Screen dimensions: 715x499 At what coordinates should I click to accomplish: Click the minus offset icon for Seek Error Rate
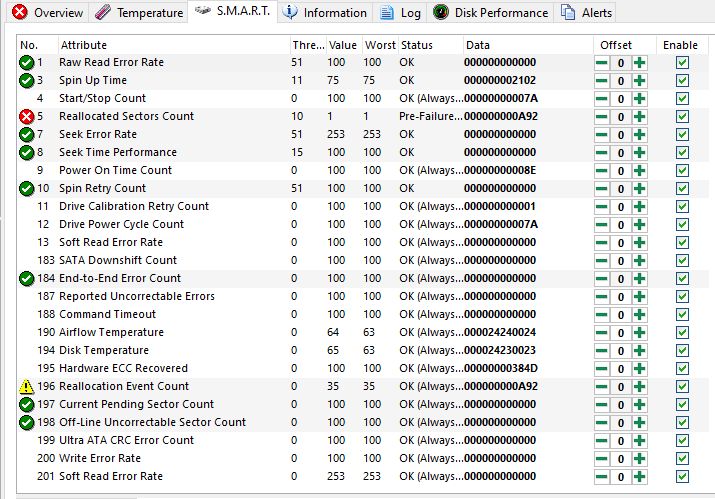pyautogui.click(x=602, y=135)
